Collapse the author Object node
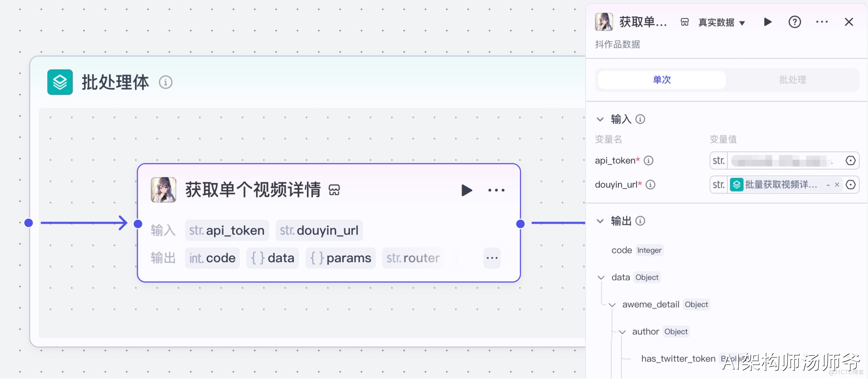 click(x=622, y=332)
